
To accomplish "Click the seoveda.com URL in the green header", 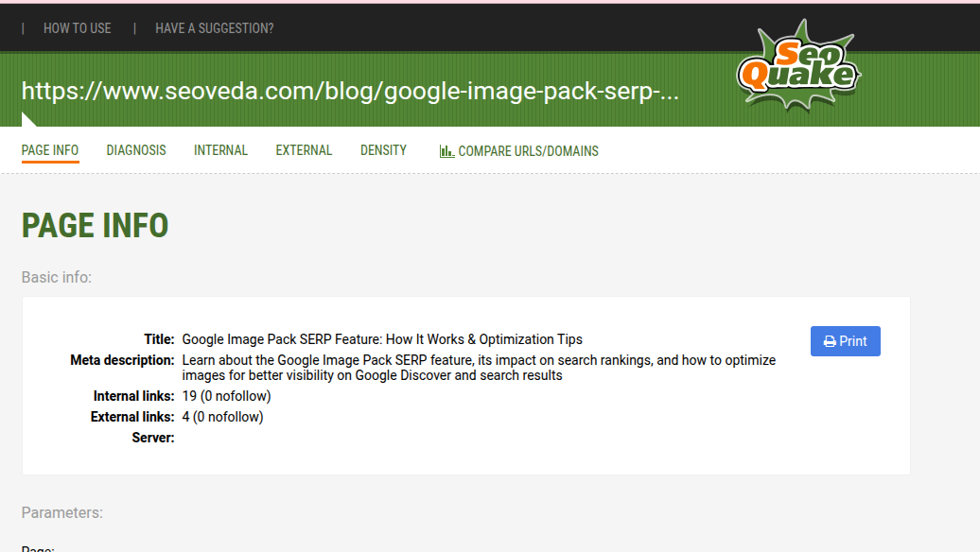I will pos(350,91).
